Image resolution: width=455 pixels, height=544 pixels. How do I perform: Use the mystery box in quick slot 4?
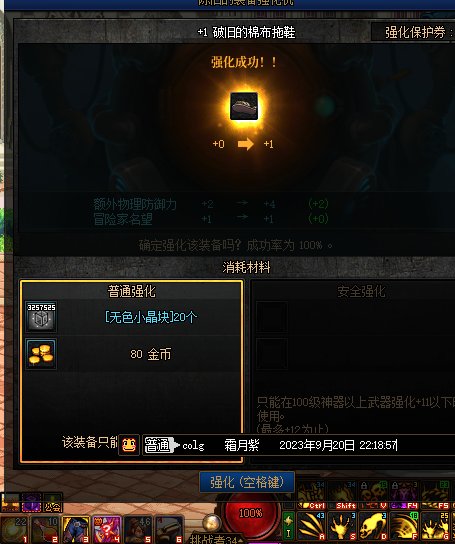[106, 529]
